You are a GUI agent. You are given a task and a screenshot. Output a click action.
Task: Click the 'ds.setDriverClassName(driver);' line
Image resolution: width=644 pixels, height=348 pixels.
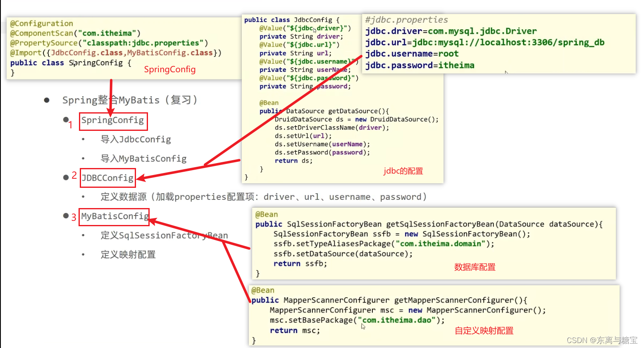coord(332,128)
